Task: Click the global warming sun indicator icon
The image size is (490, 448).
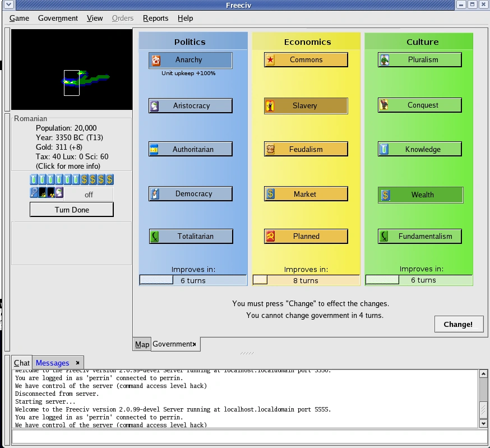Action: (43, 193)
